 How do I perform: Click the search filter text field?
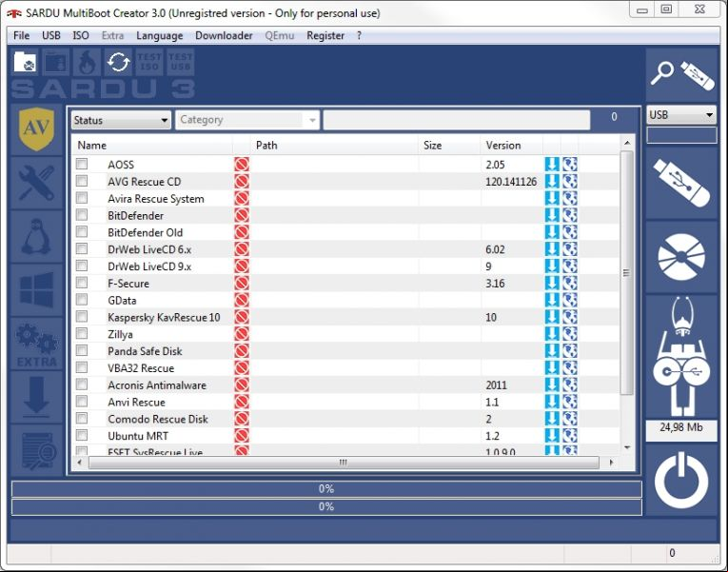point(457,120)
